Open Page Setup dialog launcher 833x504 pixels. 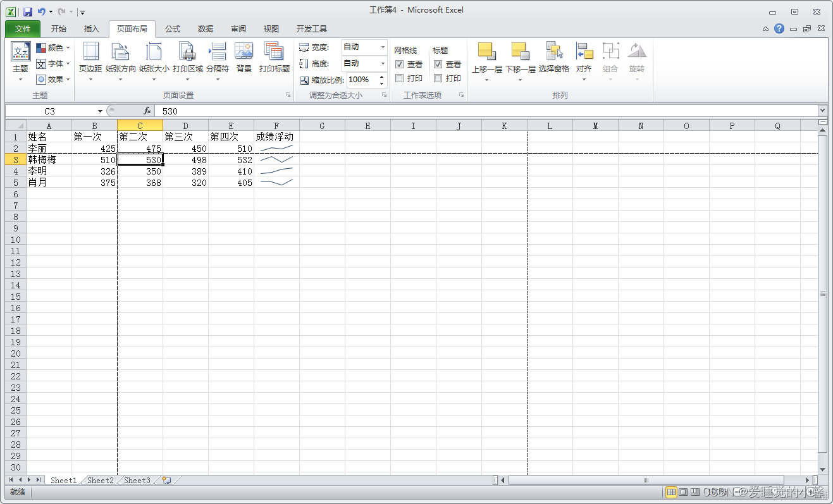coord(288,95)
